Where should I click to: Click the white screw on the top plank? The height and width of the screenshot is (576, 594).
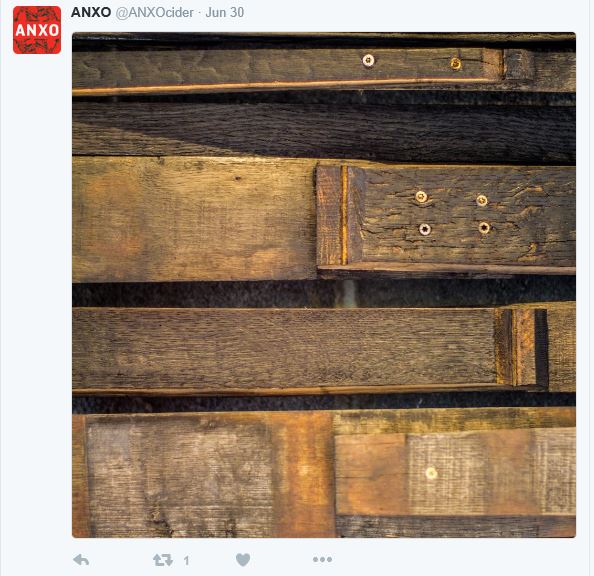tap(368, 60)
